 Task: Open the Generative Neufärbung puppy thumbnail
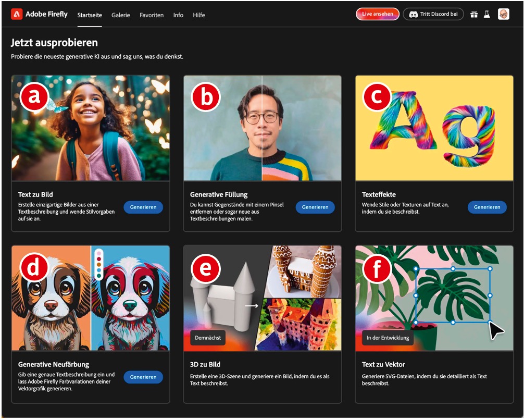point(91,298)
